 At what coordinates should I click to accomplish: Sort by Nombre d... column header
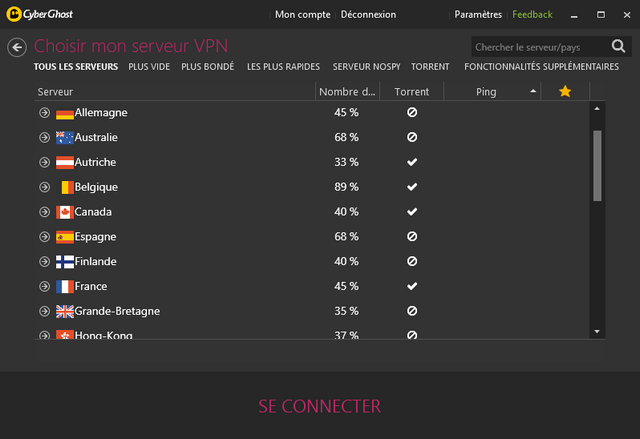(x=347, y=92)
